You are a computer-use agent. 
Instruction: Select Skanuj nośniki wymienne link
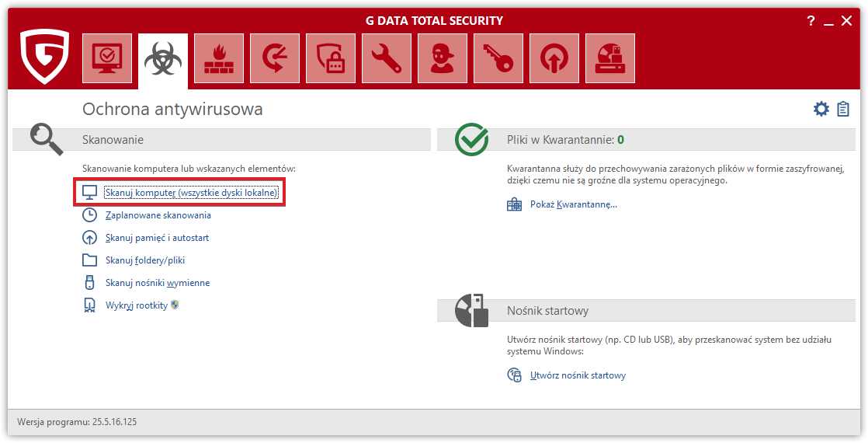tap(158, 283)
